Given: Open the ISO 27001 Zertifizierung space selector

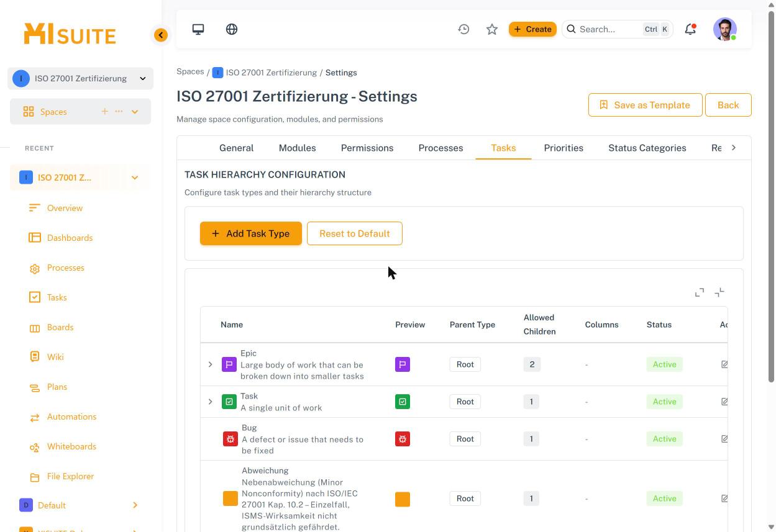Looking at the screenshot, I should [81, 78].
